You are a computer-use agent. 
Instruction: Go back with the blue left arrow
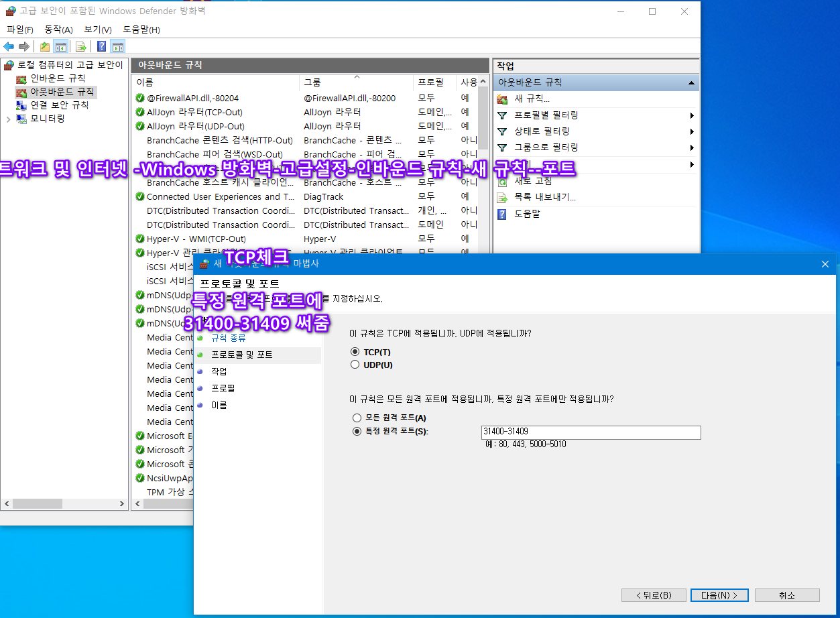pyautogui.click(x=9, y=46)
